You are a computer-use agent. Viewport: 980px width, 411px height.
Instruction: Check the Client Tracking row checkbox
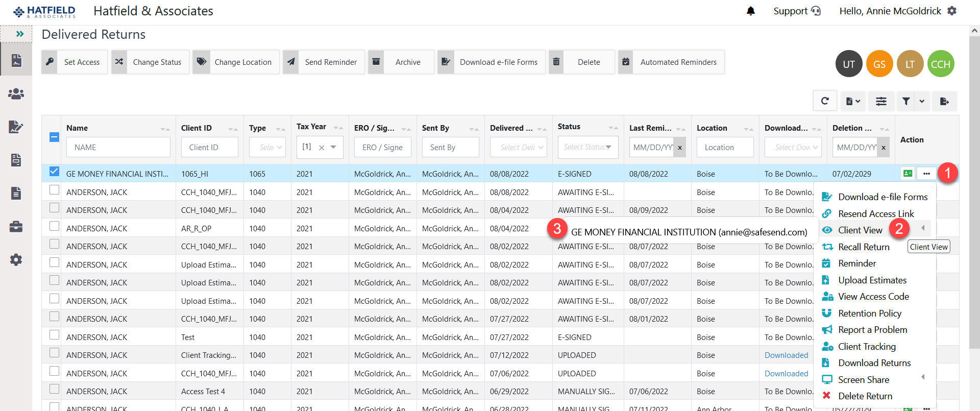tap(54, 353)
